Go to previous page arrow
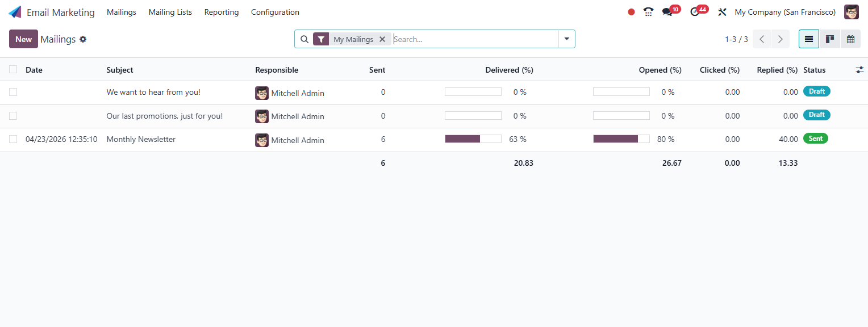The width and height of the screenshot is (868, 327). coord(762,39)
